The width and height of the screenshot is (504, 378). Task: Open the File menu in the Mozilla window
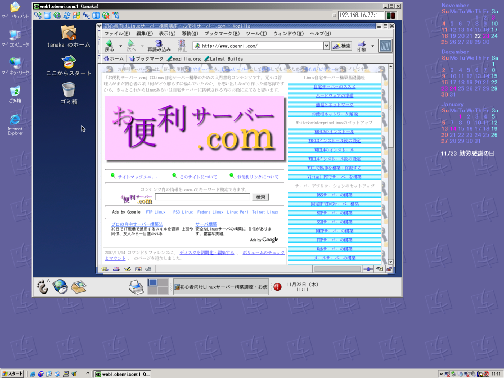(117, 33)
